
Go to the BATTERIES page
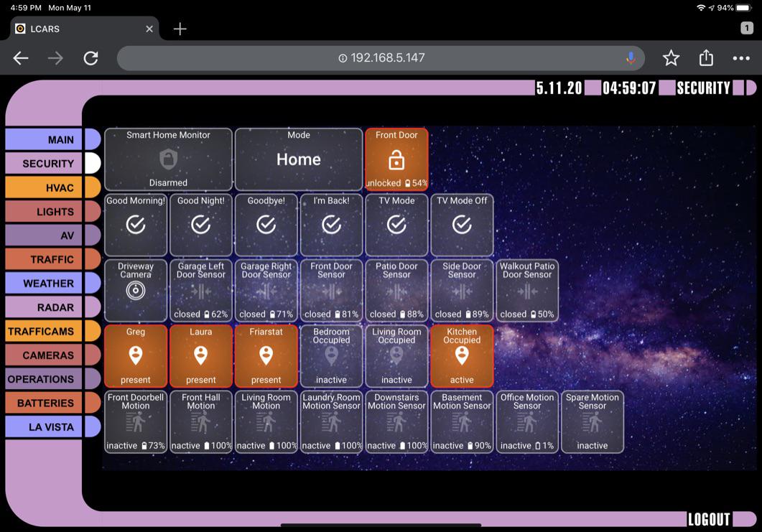click(52, 403)
